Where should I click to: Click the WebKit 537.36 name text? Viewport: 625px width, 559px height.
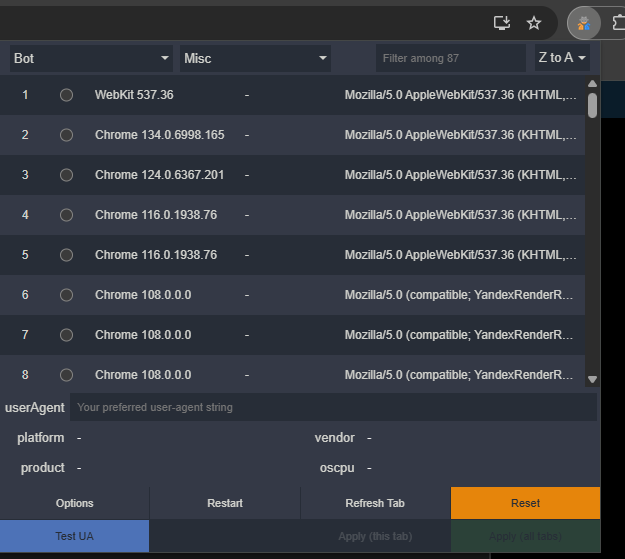pyautogui.click(x=134, y=95)
